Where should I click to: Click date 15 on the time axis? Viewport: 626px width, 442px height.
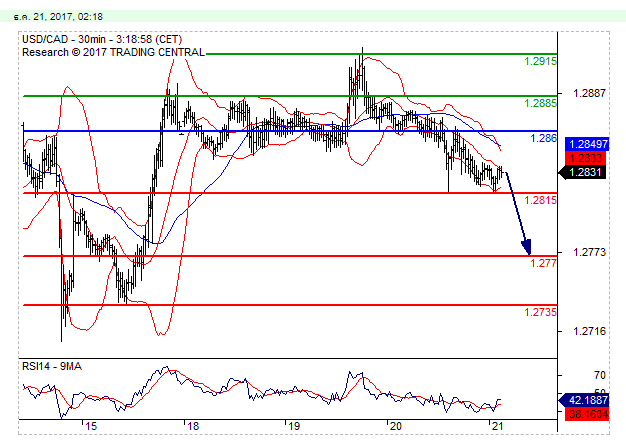(91, 426)
